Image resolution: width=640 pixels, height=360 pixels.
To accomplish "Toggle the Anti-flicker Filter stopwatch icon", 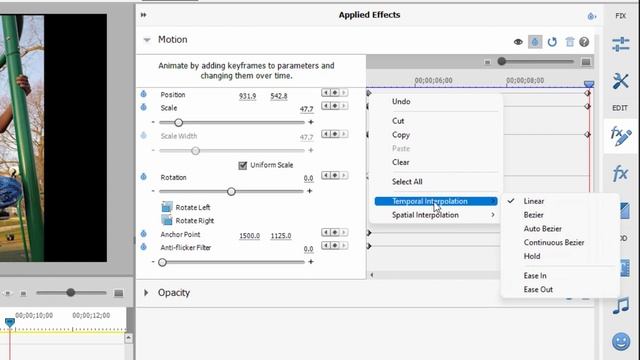I will click(x=144, y=247).
